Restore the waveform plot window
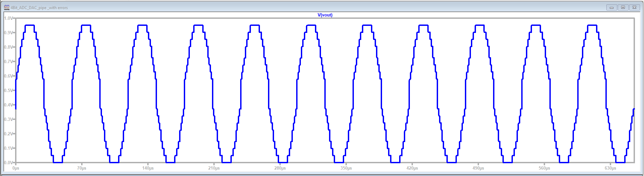The width and height of the screenshot is (644, 176). pyautogui.click(x=623, y=7)
